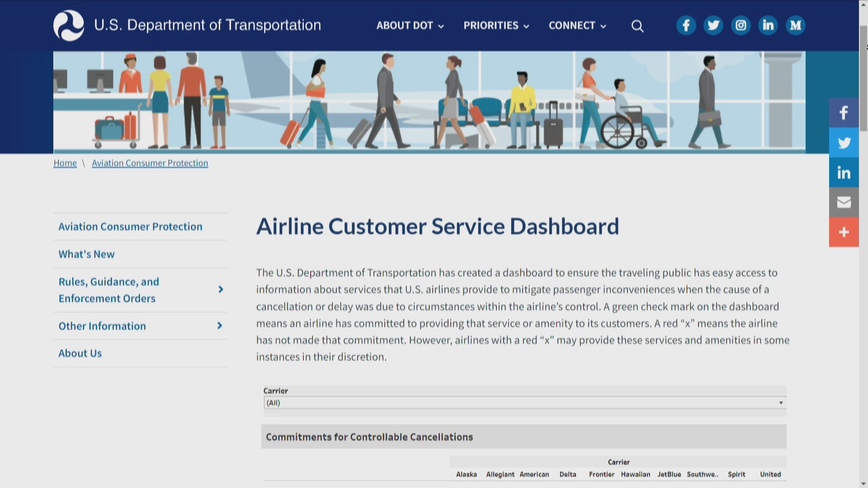The width and height of the screenshot is (868, 488).
Task: Click the Delta carrier column header
Action: 568,474
